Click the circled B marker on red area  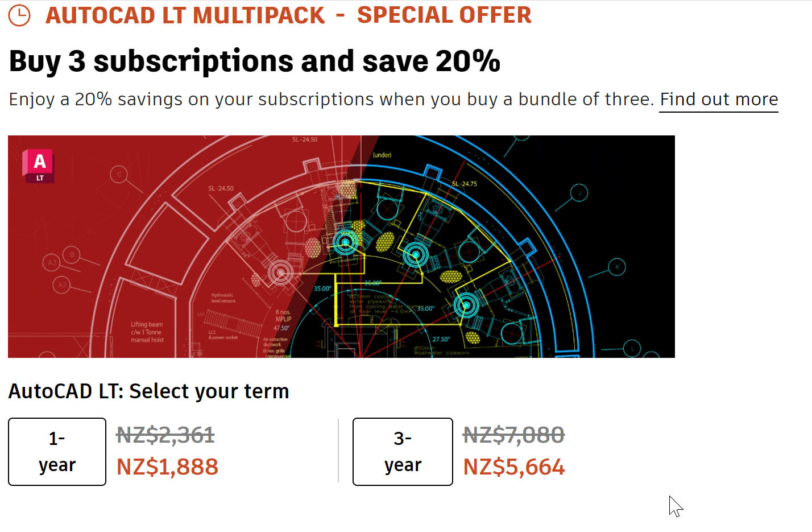(x=72, y=254)
